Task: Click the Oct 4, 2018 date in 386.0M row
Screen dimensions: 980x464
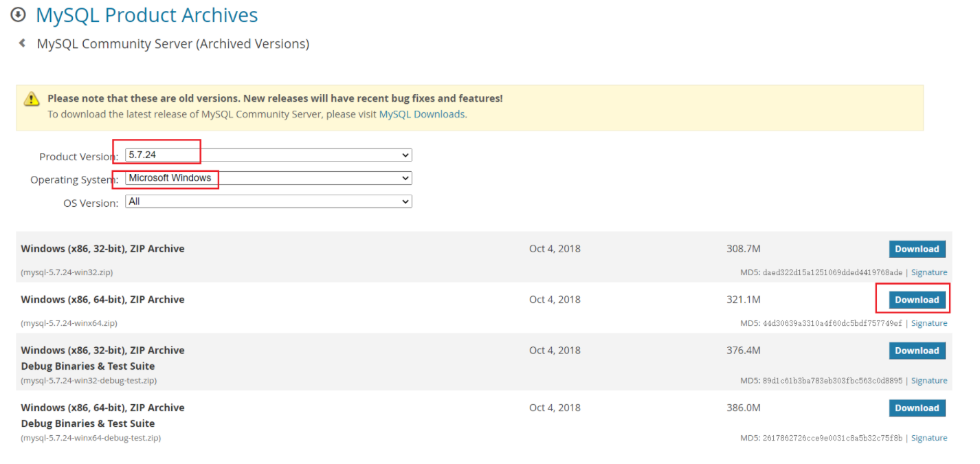Action: 555,408
